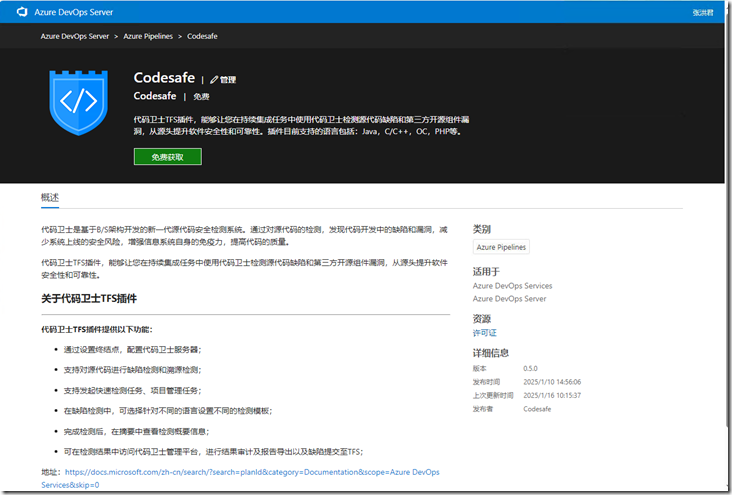Screen dimensions: 732x495
Task: Click Azure DevOps Server under 适用于
Action: click(509, 299)
